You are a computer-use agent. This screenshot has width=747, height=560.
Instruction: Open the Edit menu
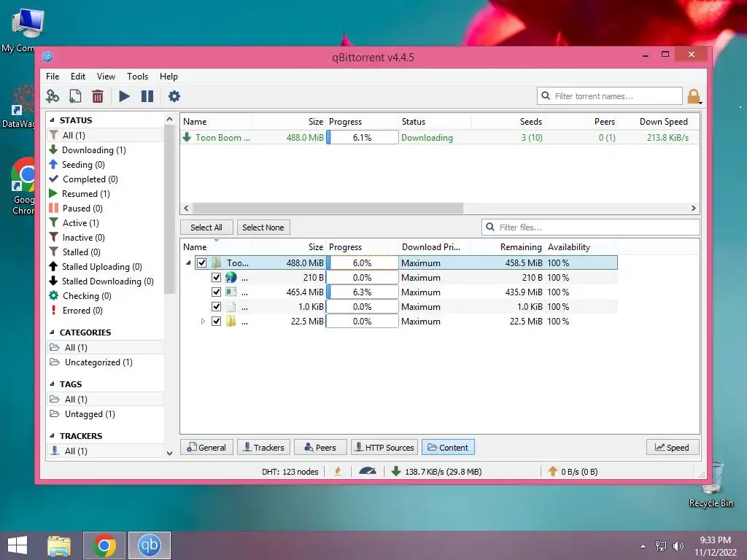coord(77,76)
